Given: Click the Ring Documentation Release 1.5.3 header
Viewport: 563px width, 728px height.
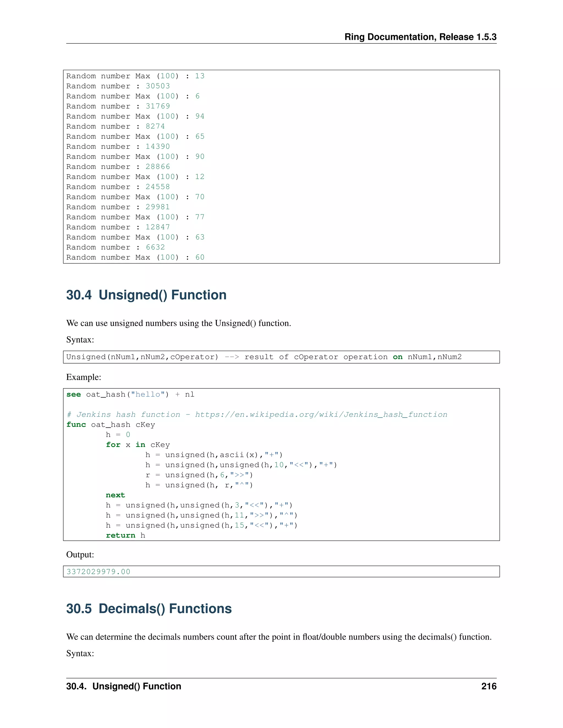Looking at the screenshot, I should (420, 37).
